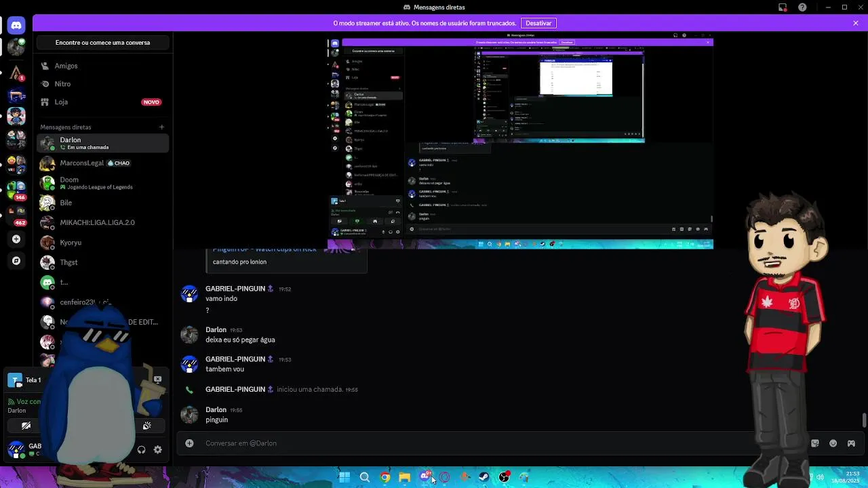This screenshot has width=868, height=488.
Task: Open the MarconsLegal conversation
Action: click(102, 163)
